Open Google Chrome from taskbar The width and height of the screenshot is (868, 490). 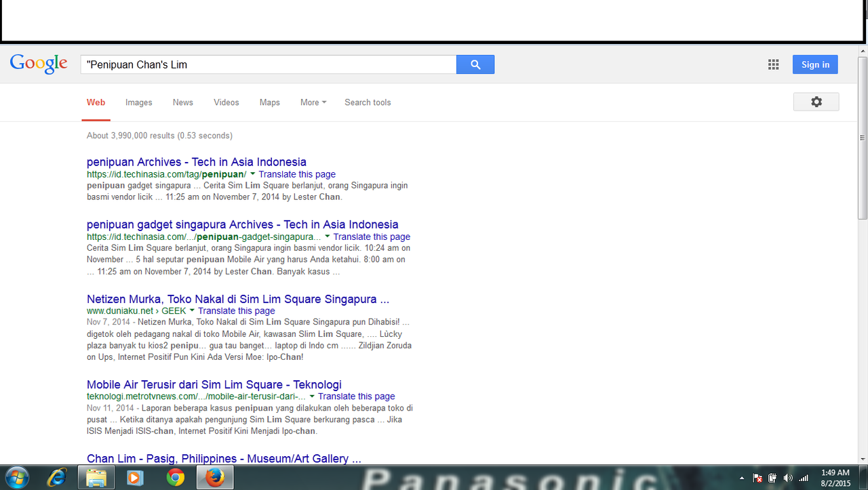click(176, 478)
